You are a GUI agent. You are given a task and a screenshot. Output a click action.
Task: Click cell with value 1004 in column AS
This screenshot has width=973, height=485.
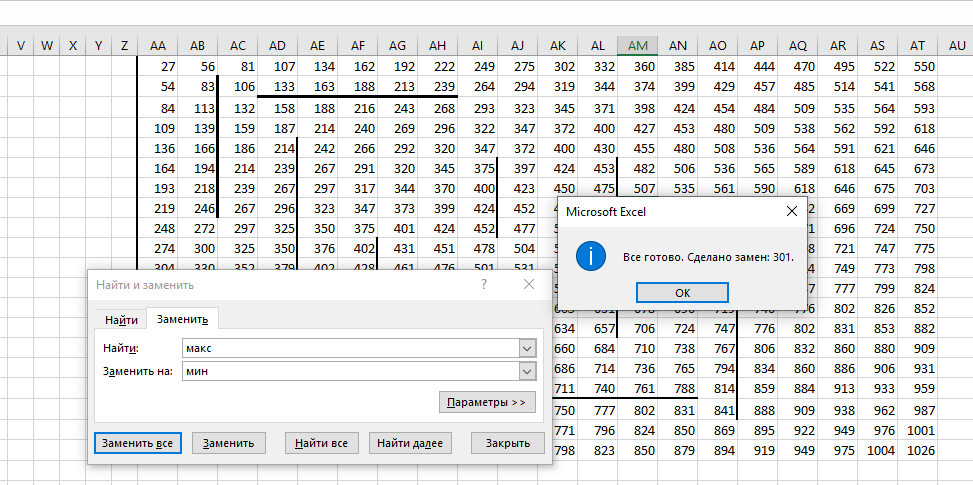click(877, 450)
